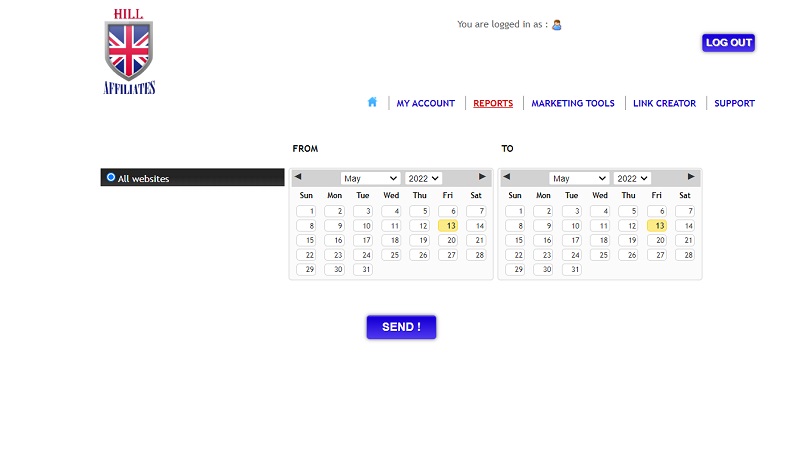
Task: Select May 12 in TO calendar
Action: coord(628,225)
